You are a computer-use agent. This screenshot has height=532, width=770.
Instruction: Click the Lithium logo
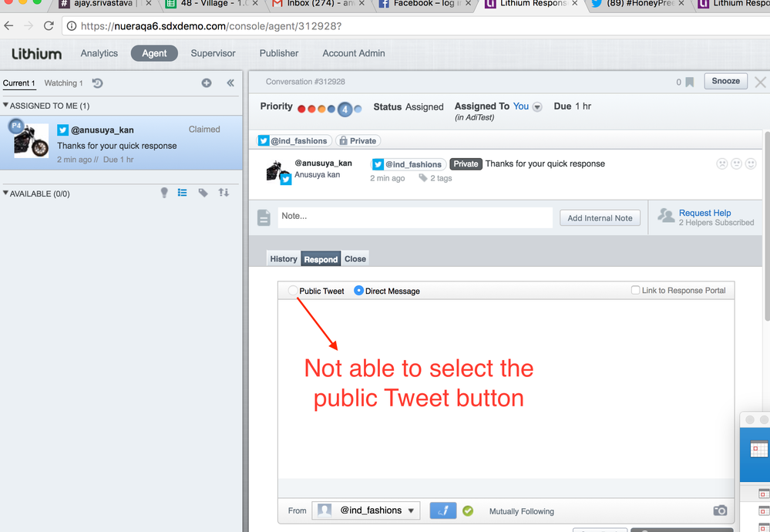pyautogui.click(x=37, y=53)
